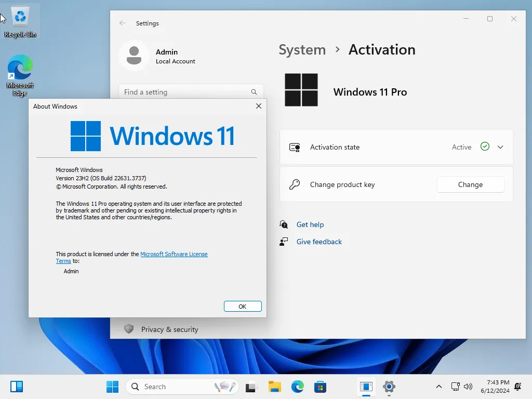Select the Microsoft Edge desktop shortcut
532x399 pixels.
(20, 75)
